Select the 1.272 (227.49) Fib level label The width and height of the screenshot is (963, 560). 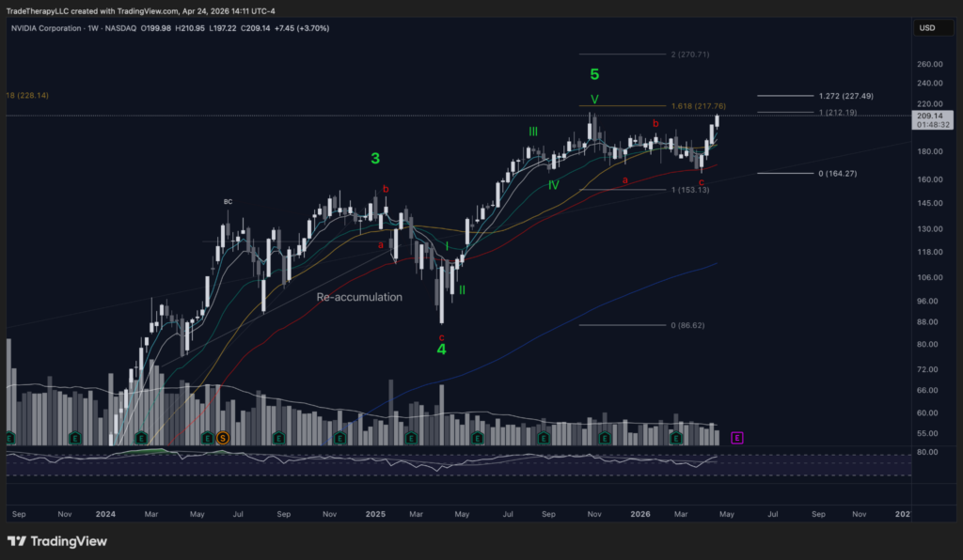point(845,96)
